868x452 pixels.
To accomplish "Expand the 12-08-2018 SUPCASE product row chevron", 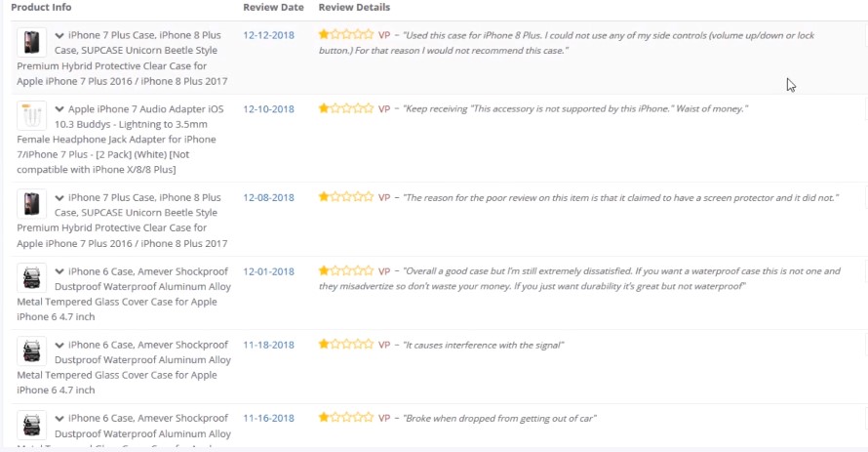I will (x=59, y=198).
